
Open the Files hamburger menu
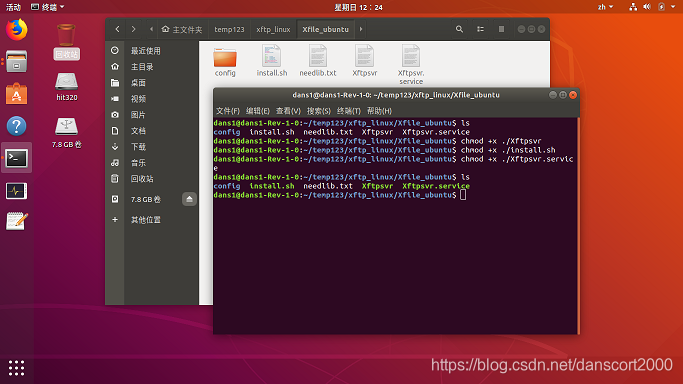click(x=501, y=29)
